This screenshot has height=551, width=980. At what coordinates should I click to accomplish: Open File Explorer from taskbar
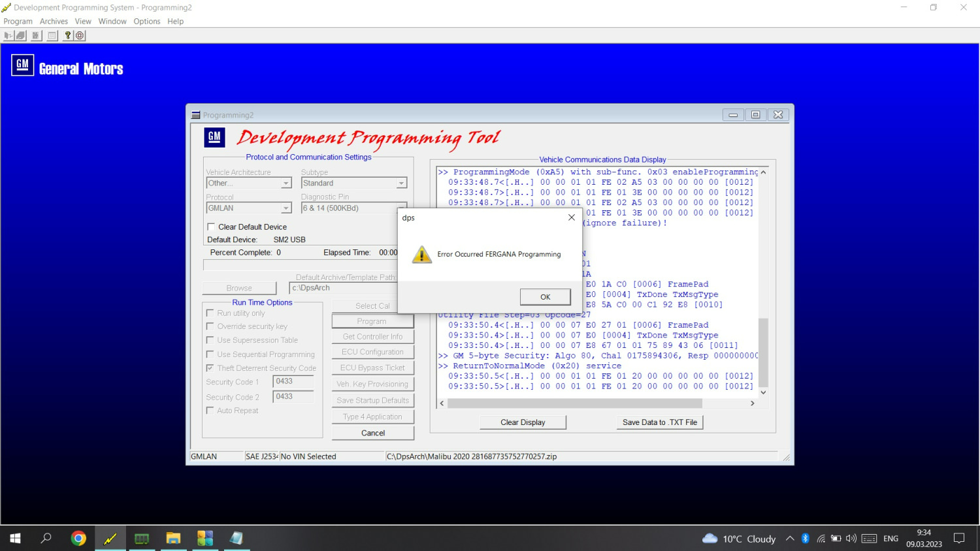coord(173,539)
